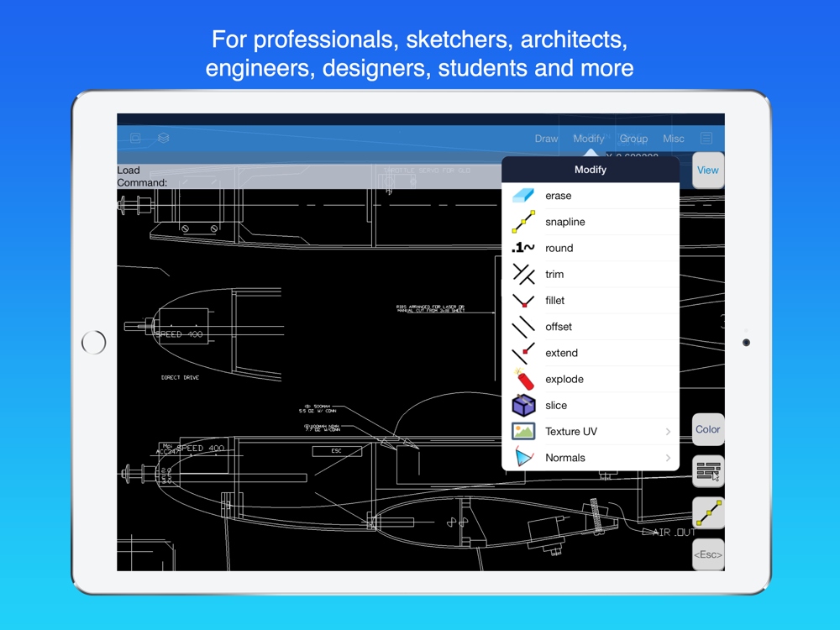Tap the Color button

[707, 429]
